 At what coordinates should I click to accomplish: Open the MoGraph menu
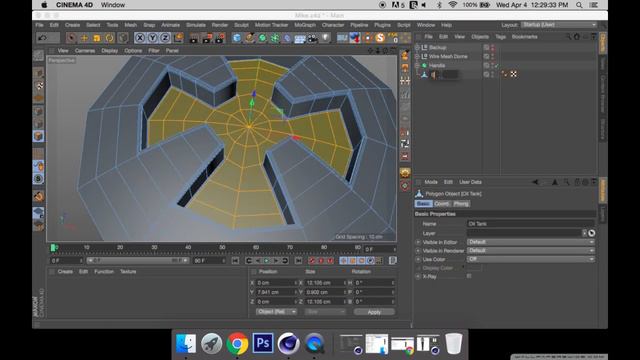(305, 25)
